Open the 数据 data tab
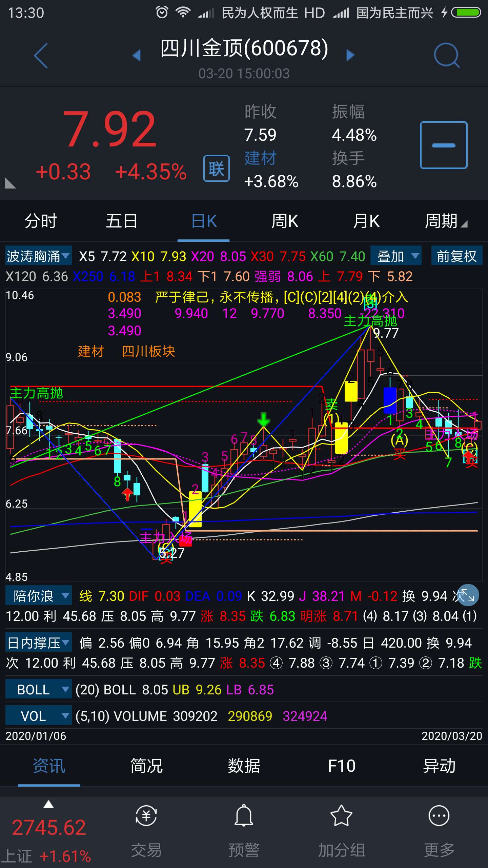Image resolution: width=488 pixels, height=868 pixels. pos(244,766)
